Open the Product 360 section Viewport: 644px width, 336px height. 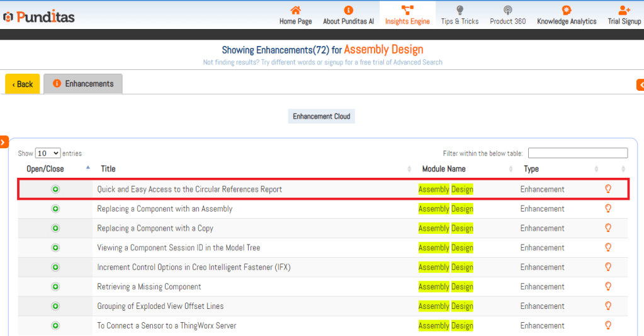click(x=507, y=15)
